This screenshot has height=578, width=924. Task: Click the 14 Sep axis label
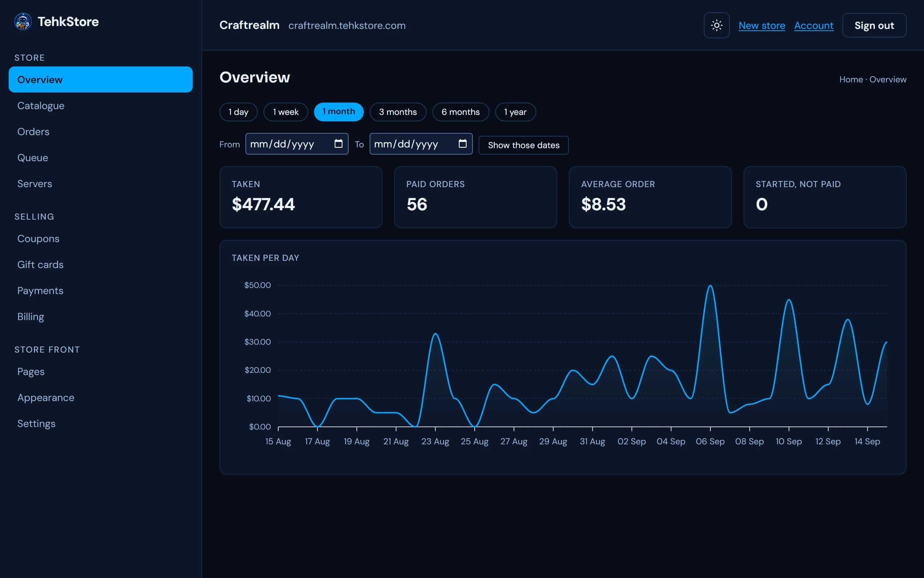tap(867, 441)
